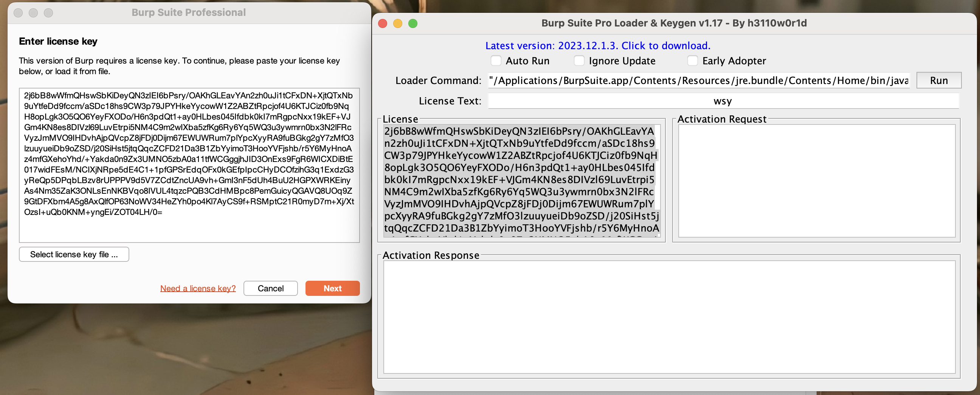The height and width of the screenshot is (395, 980).
Task: Minimize Keygen window with yellow button
Action: pyautogui.click(x=397, y=23)
